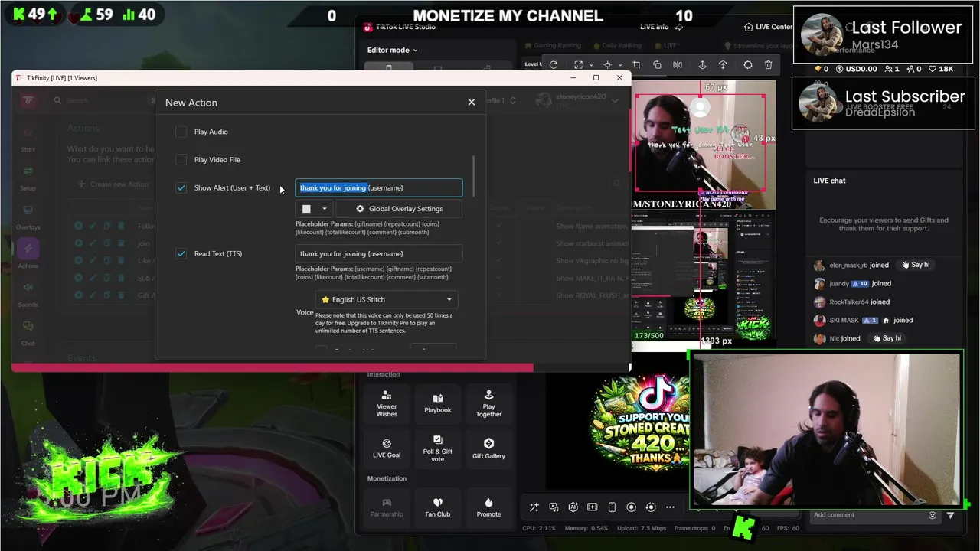Delete source with the trash icon in toolbar
980x551 pixels.
coord(769,65)
